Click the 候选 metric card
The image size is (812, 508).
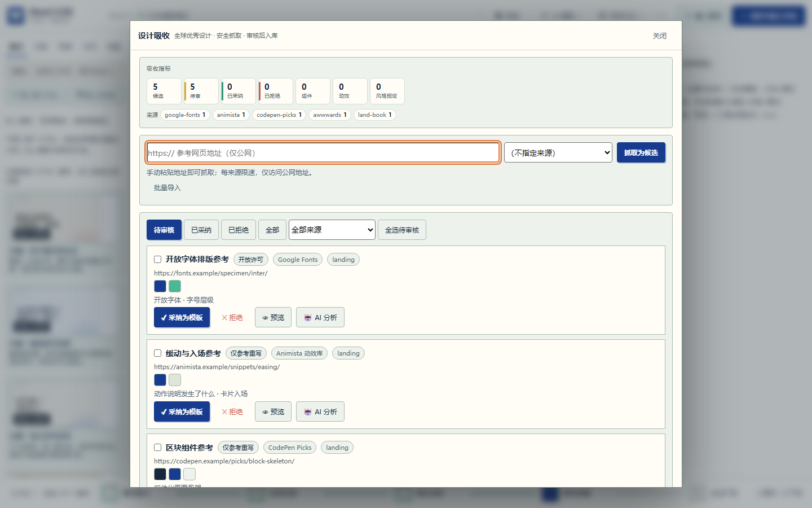tap(164, 91)
